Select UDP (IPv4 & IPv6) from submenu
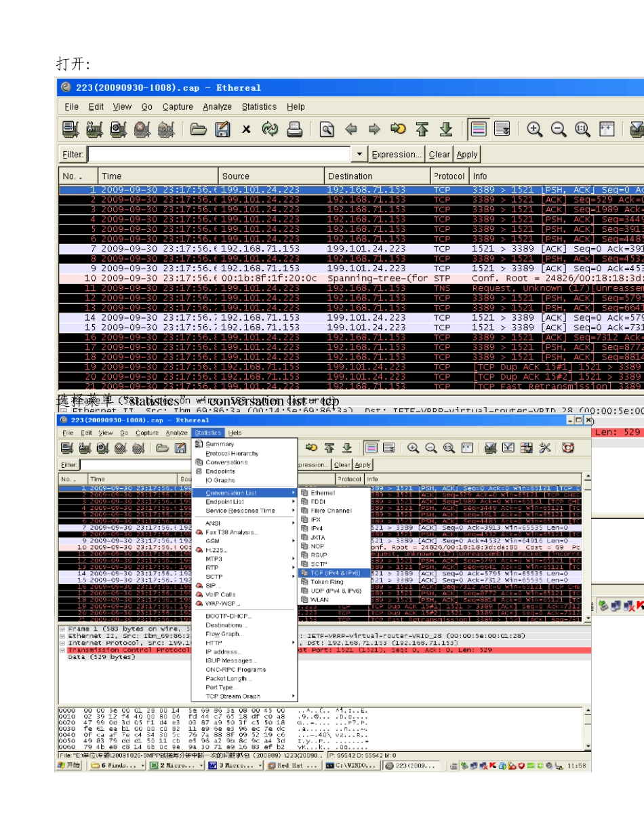The width and height of the screenshot is (644, 834). [x=335, y=590]
